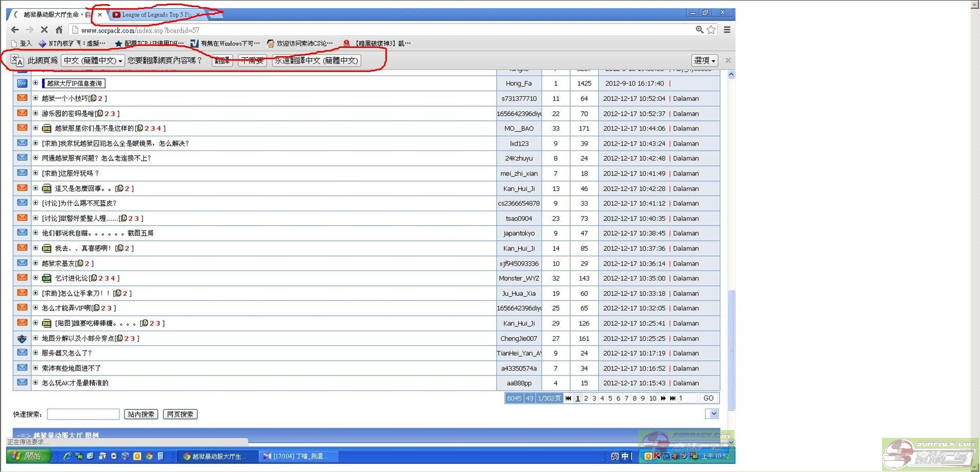The height and width of the screenshot is (472, 980).
Task: Click the browser back arrow
Action: pos(15,30)
